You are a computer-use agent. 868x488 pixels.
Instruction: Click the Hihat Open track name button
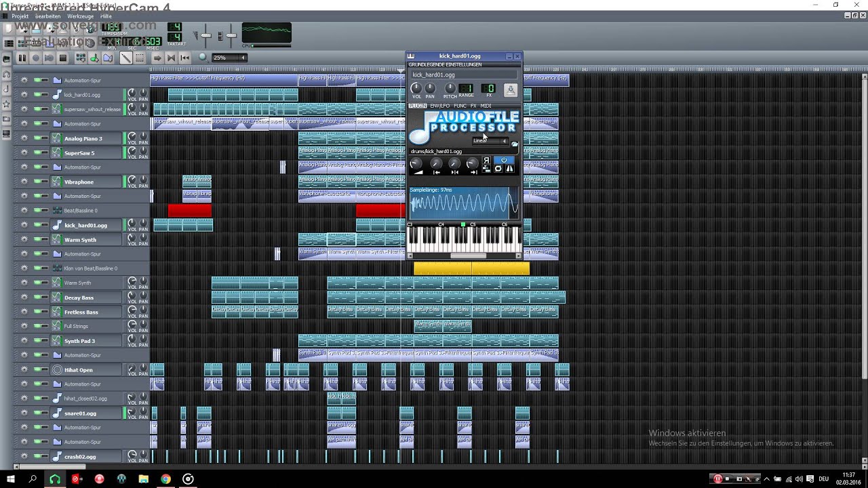[x=85, y=369]
